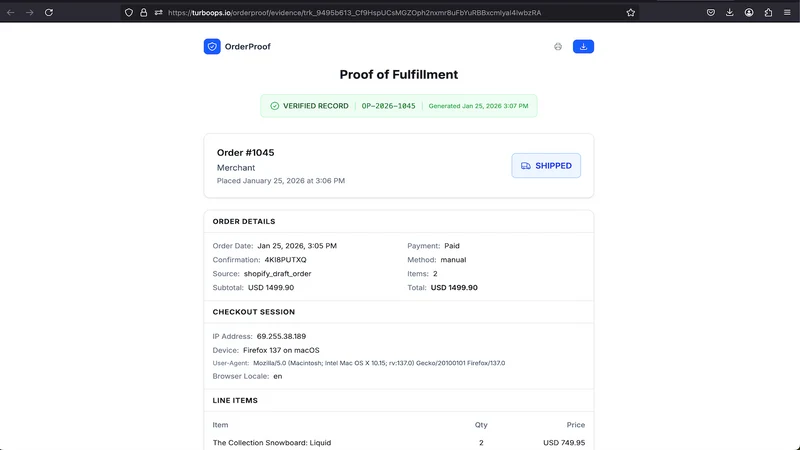Screen dimensions: 800x450
Task: Click the Subtotal USD 1499.90 value
Action: tap(271, 287)
